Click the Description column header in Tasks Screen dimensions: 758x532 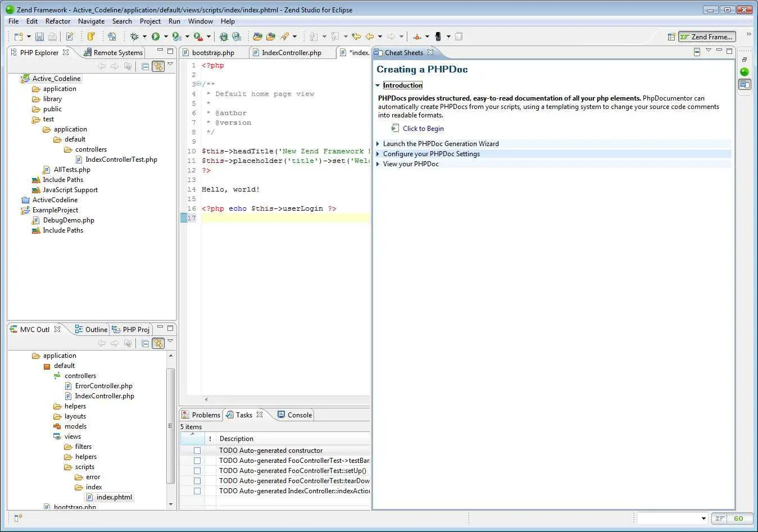click(237, 439)
